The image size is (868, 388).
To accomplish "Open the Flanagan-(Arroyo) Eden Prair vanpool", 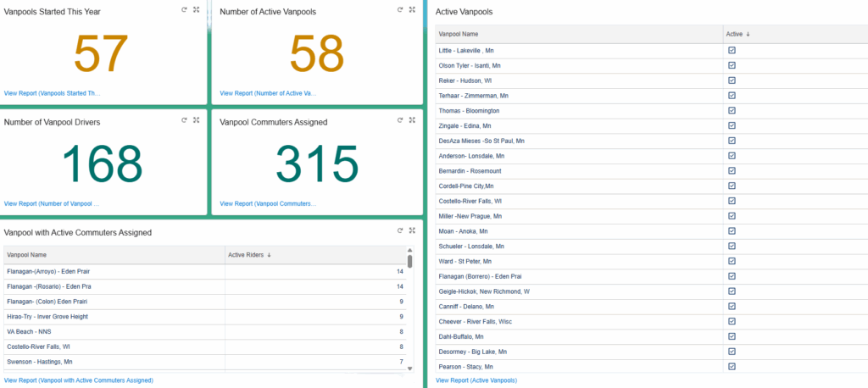I will pos(47,271).
